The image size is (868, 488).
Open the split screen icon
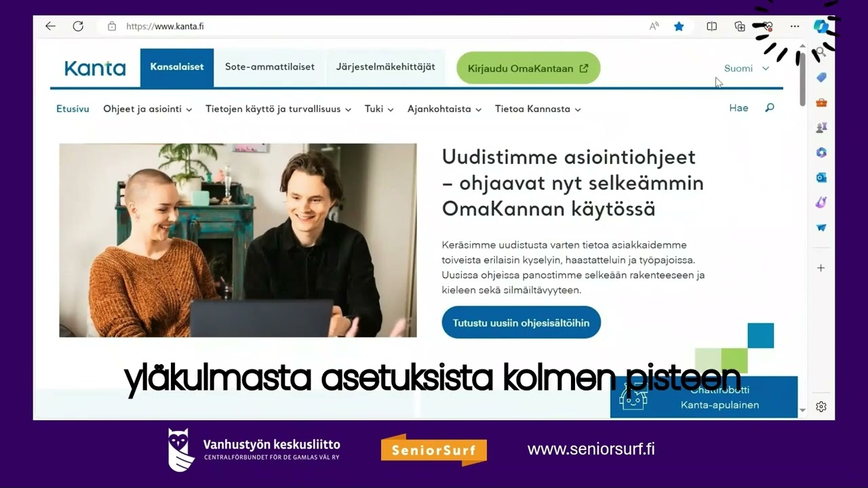711,26
